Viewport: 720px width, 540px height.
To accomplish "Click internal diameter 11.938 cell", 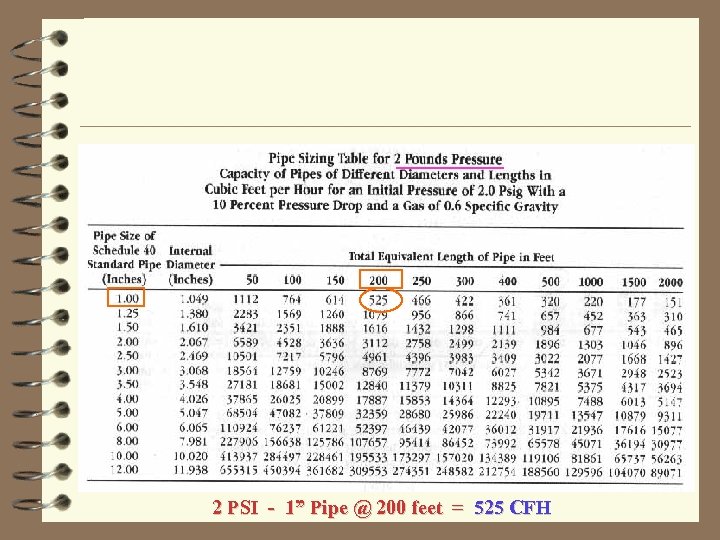I will 191,470.
